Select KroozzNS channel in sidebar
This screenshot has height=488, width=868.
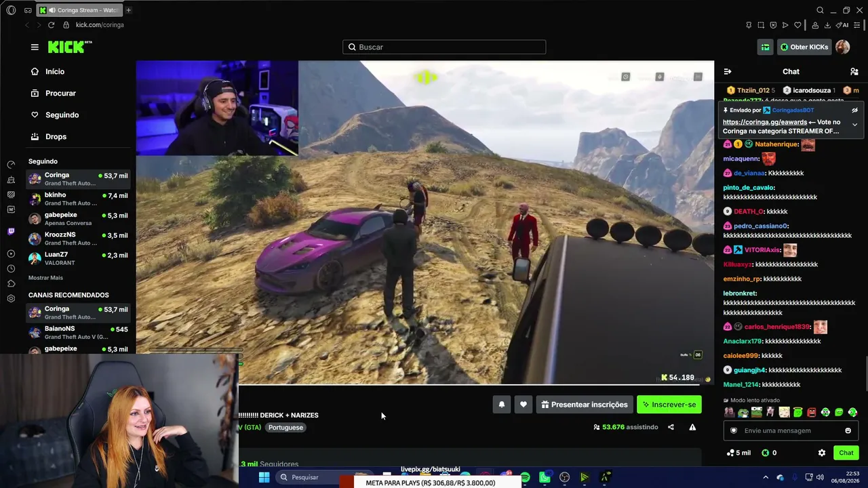pyautogui.click(x=78, y=239)
